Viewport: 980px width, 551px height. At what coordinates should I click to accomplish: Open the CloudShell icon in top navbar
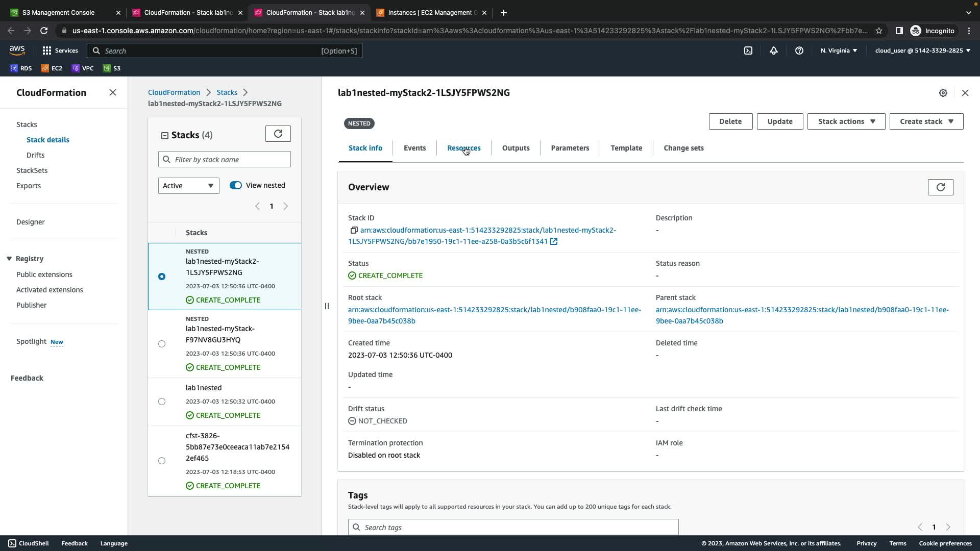(748, 51)
